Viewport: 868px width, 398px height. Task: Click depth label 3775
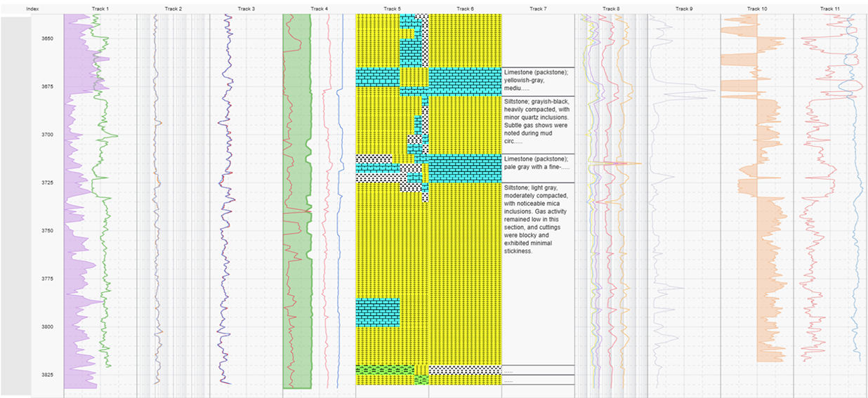[x=46, y=279]
